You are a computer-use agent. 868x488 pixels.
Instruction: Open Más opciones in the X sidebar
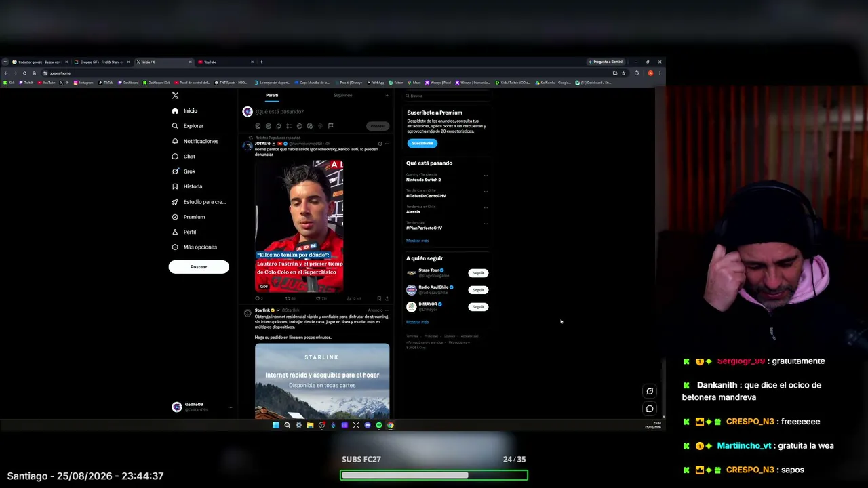[195, 247]
